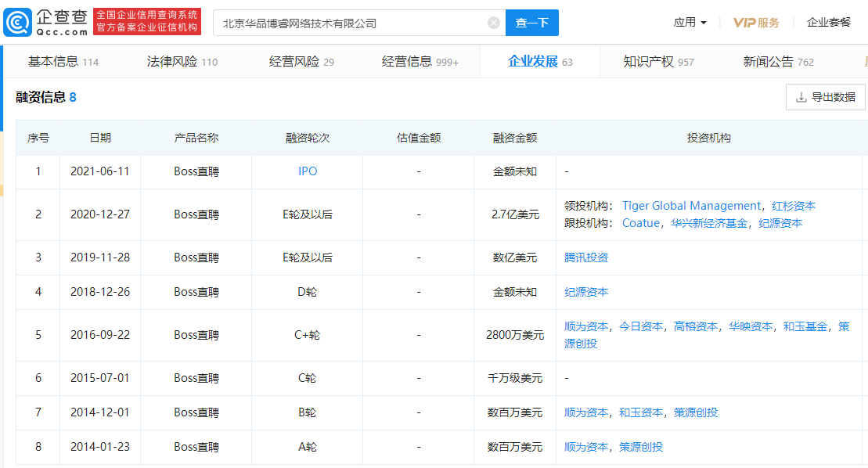Switch to the 新闻公告 tab
This screenshot has width=868, height=468.
pyautogui.click(x=778, y=61)
